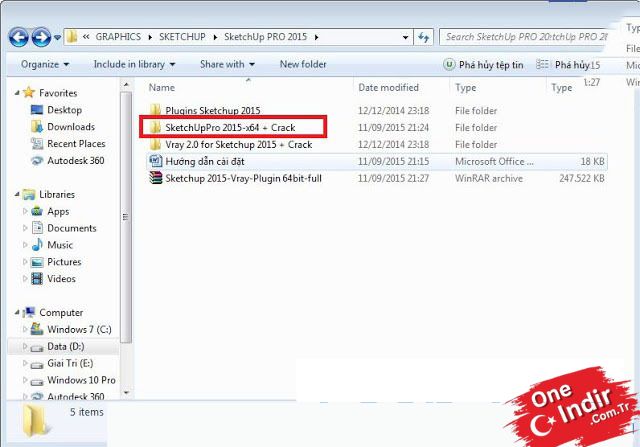Viewport: 640px width, 447px height.
Task: Click the WinRAR archive type cell
Action: pos(489,178)
